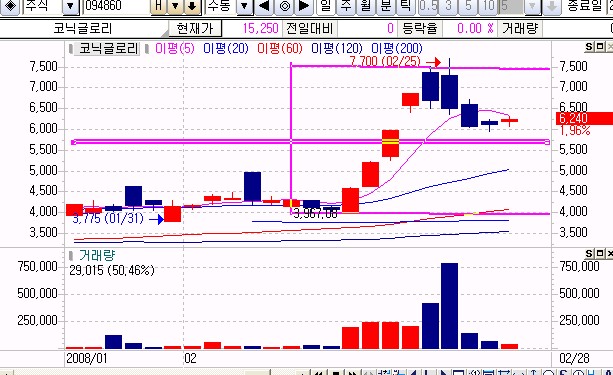Switch to 분 minute chart

(385, 6)
